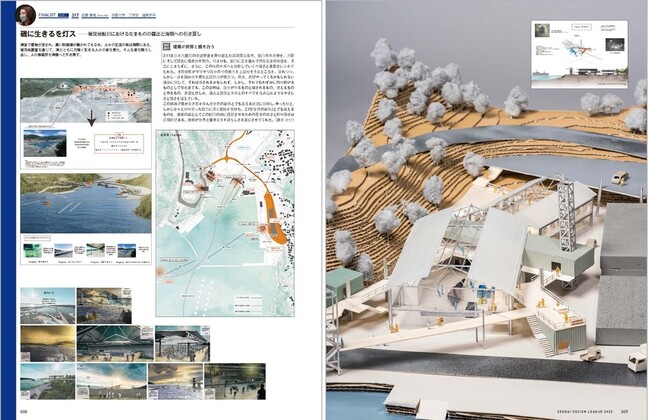Select the 'SENDAI DESIGN LEAGUE 2022' footer text

[x=585, y=412]
